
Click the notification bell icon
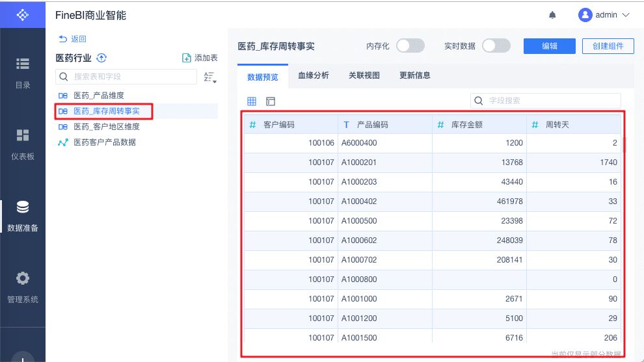coord(553,15)
